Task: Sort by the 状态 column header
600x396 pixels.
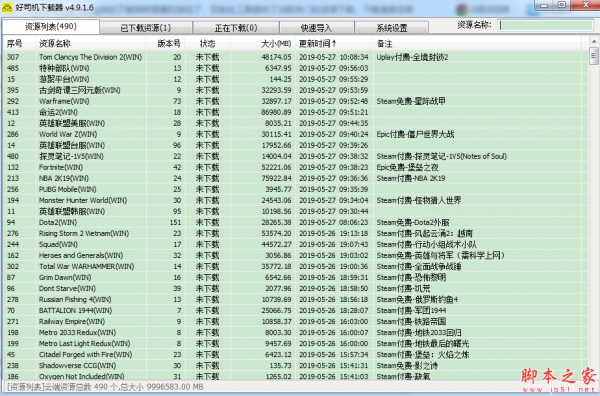Action: click(x=208, y=44)
